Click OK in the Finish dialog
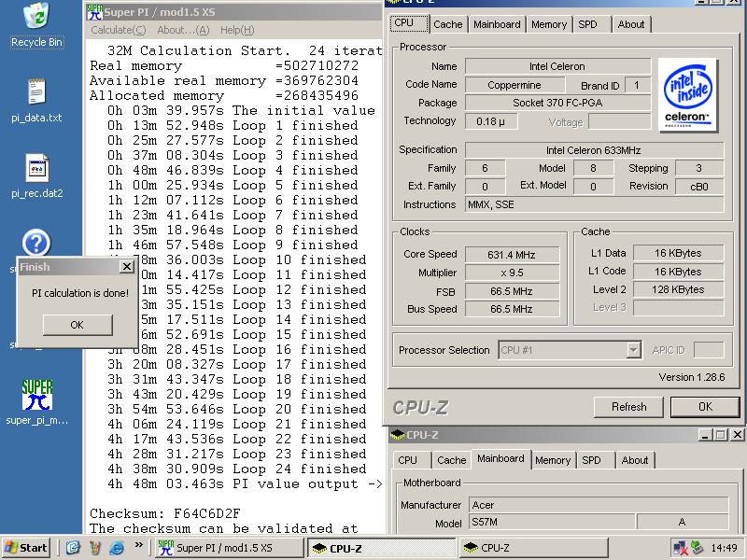The image size is (747, 560). 78,325
